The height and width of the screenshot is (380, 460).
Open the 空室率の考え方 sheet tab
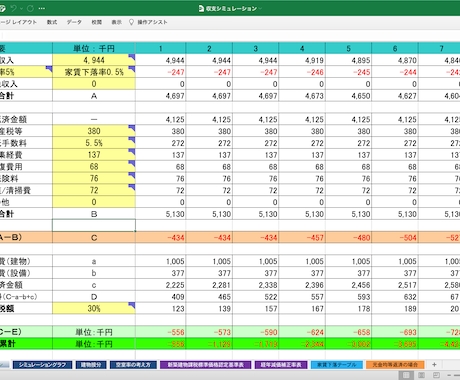click(x=133, y=365)
